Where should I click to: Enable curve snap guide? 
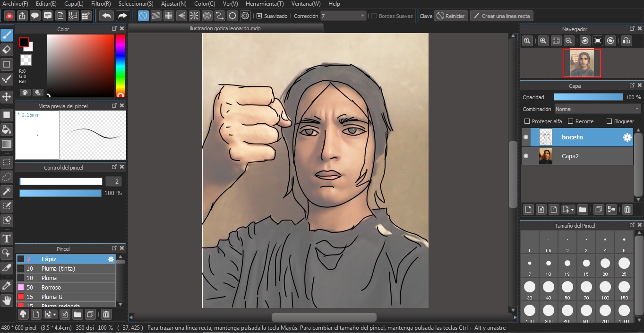click(220, 16)
